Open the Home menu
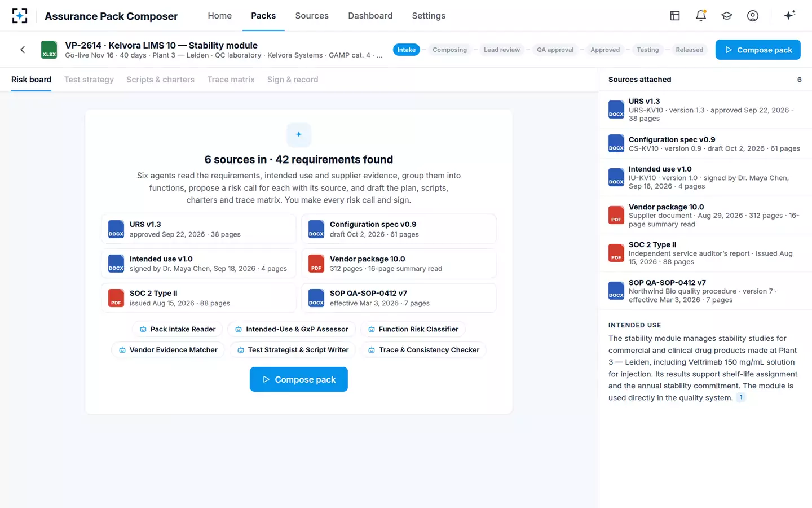 point(219,16)
